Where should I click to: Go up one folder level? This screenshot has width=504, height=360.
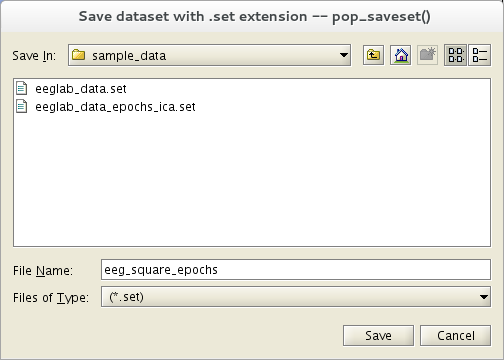pos(373,55)
